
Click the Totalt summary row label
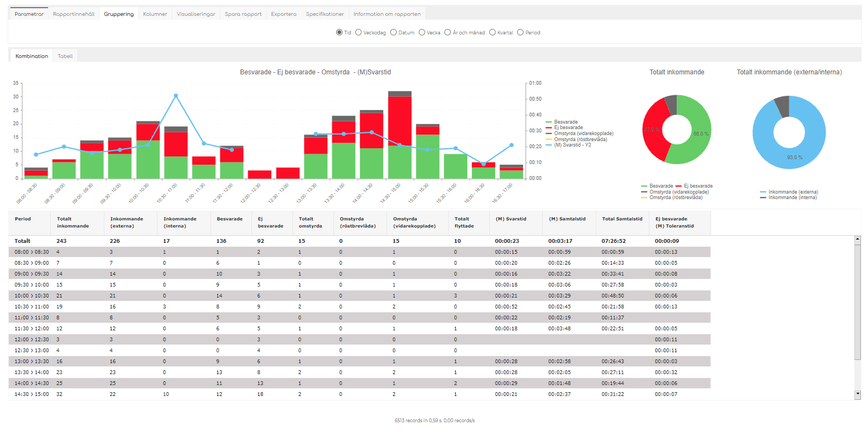[x=22, y=241]
